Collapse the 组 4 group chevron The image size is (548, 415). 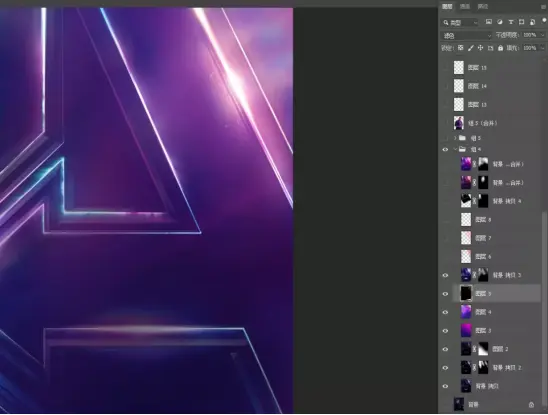point(455,150)
